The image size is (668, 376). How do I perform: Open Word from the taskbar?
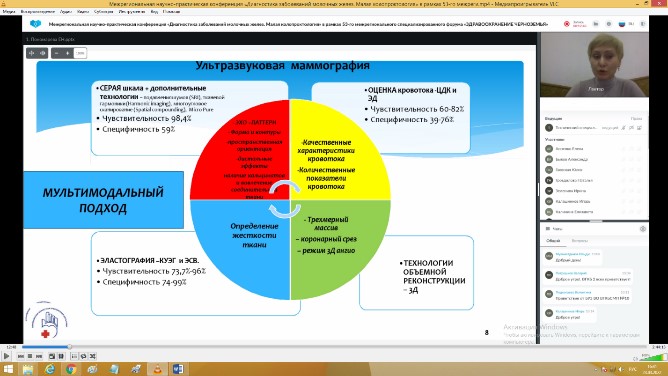click(178, 369)
